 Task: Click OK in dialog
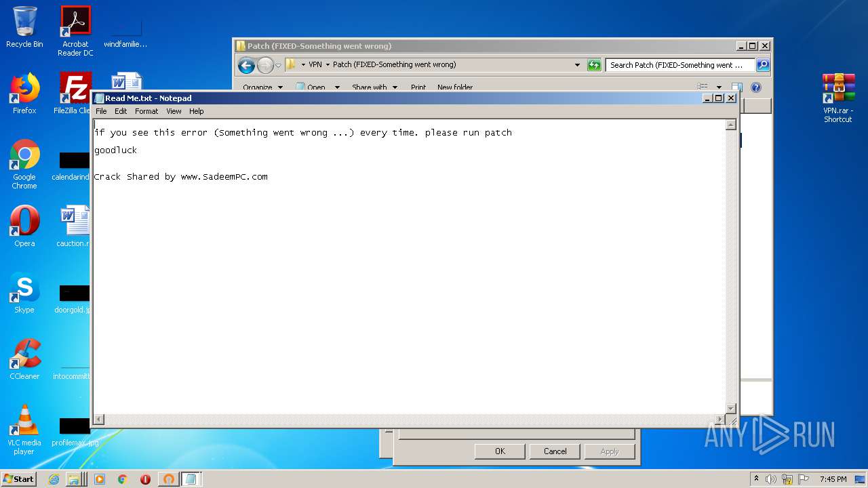tap(500, 451)
